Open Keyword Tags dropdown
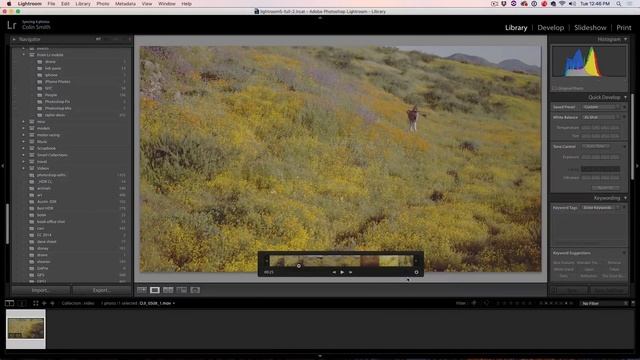Image resolution: width=640 pixels, height=360 pixels. (x=601, y=208)
